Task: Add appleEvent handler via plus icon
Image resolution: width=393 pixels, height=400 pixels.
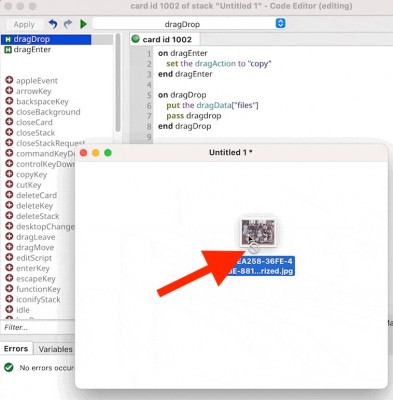Action: click(9, 80)
